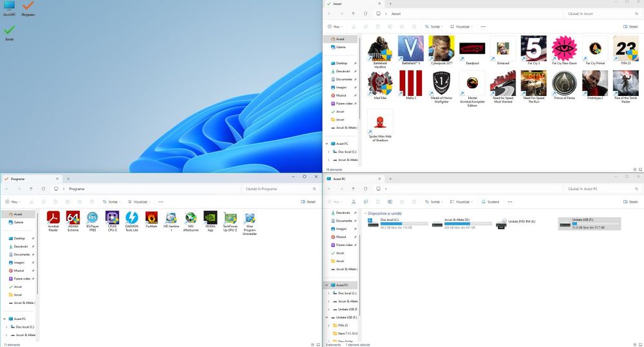Select the Rise of the Tomb Raider shortcut
Screen dimensions: 644x347
point(625,87)
